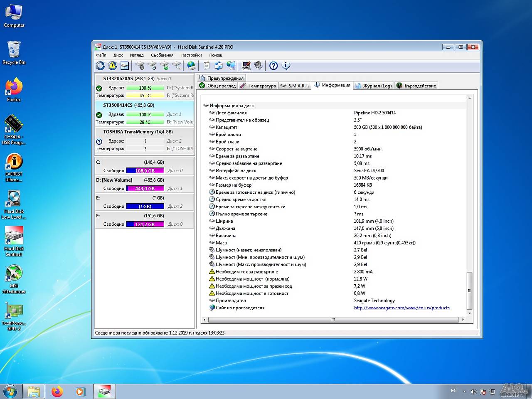Switch to the Журнал (Log) tab
The width and height of the screenshot is (532, 399).
click(x=373, y=86)
